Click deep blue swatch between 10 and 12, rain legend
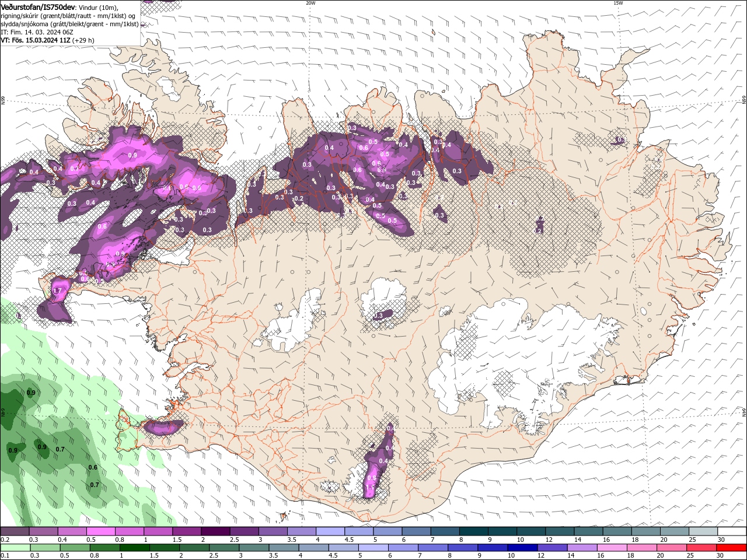This screenshot has height=560, width=747. point(522,548)
